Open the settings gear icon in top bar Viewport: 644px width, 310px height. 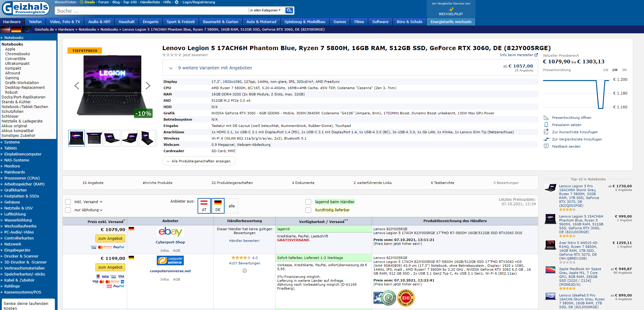177,2
